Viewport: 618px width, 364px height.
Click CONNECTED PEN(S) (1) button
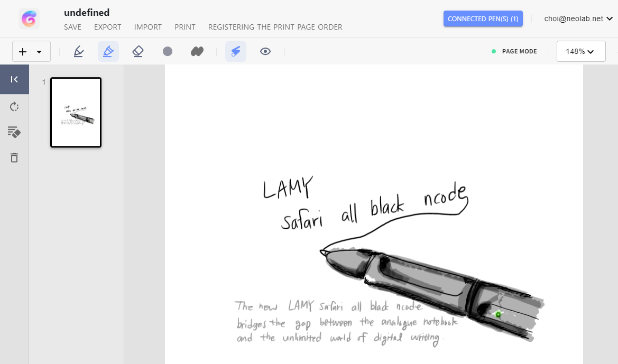pyautogui.click(x=483, y=18)
